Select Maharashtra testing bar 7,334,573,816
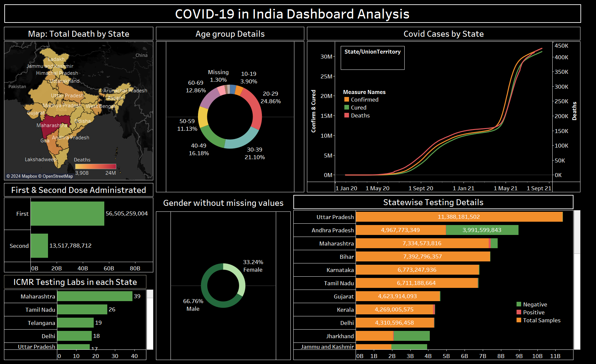 click(x=422, y=243)
